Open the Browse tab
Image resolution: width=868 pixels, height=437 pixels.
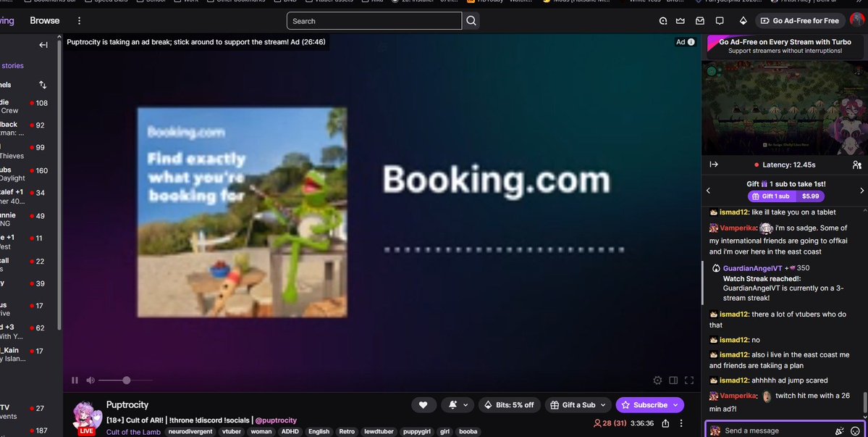44,20
